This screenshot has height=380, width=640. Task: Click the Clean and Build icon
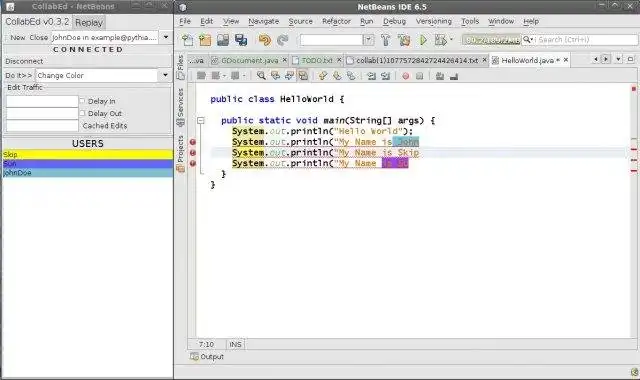[x=404, y=40]
